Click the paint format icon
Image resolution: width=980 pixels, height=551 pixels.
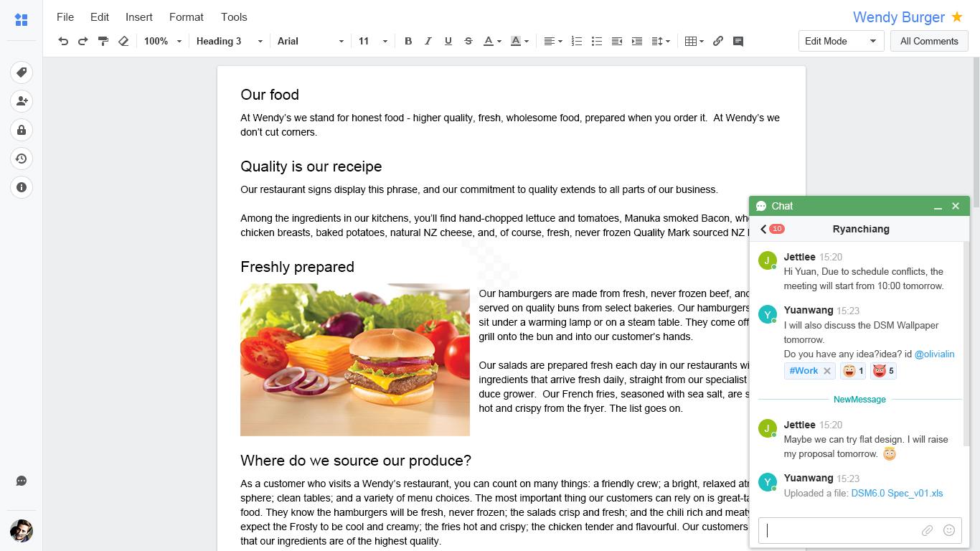point(103,42)
